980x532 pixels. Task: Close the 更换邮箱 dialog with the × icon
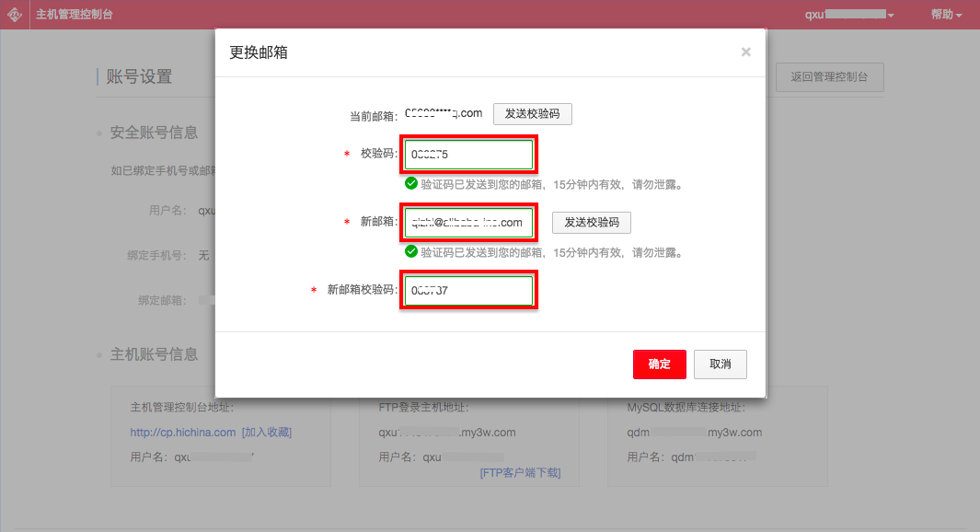click(746, 52)
